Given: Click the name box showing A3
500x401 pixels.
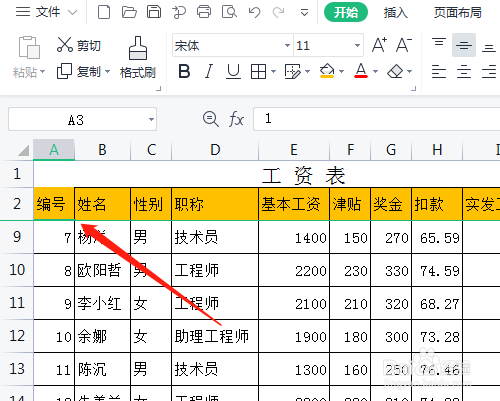Looking at the screenshot, I should pos(76,119).
